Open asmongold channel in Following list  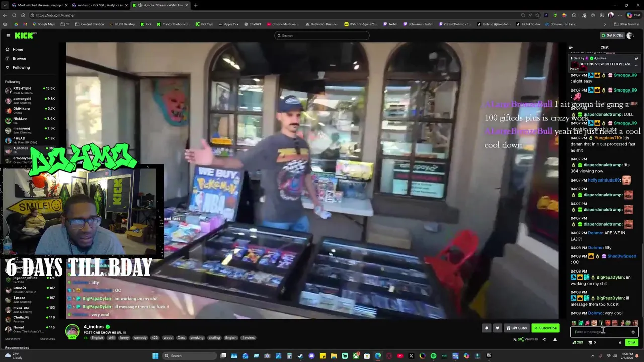pos(30,100)
